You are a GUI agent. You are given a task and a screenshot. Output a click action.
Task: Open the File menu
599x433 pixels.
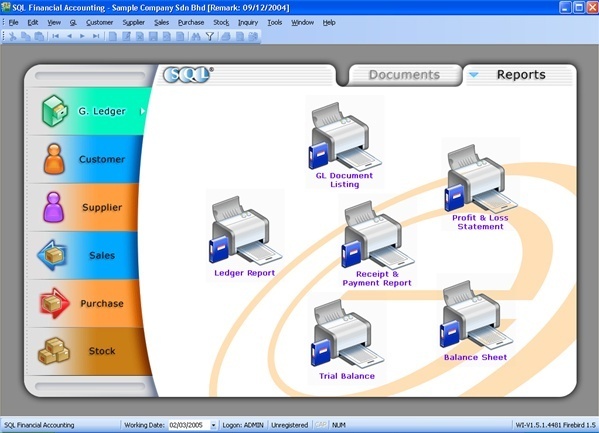coord(13,23)
